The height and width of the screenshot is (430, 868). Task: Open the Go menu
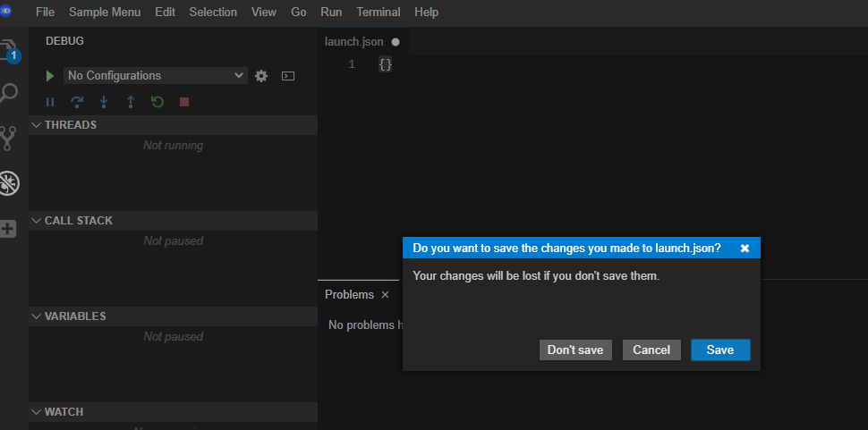pyautogui.click(x=298, y=12)
